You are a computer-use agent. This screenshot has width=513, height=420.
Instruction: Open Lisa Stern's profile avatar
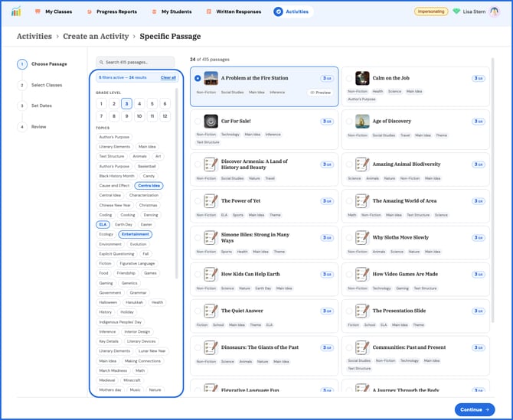coord(495,11)
